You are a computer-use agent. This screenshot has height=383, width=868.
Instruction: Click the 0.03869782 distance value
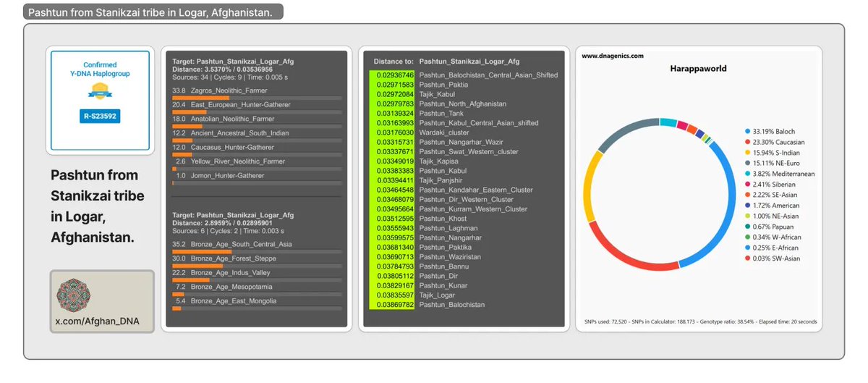[x=395, y=304]
